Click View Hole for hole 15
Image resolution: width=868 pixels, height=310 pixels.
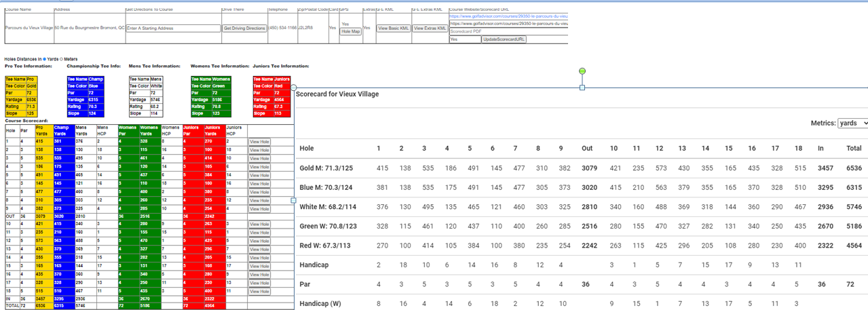259,266
